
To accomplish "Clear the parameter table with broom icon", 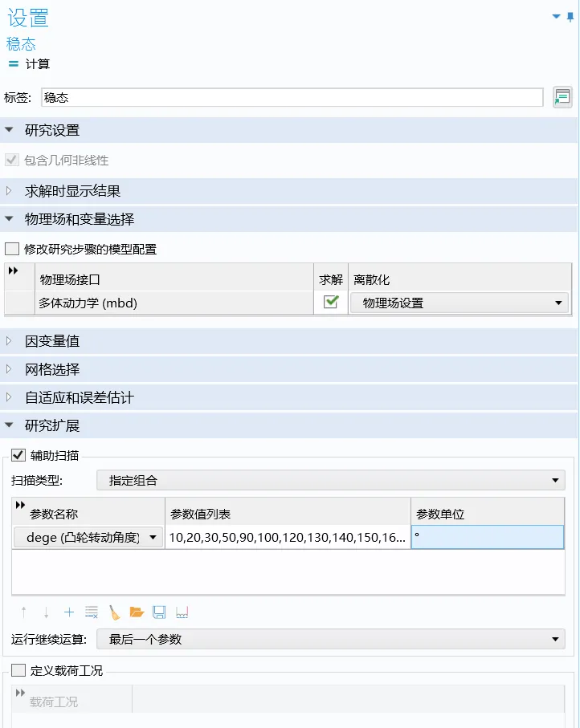I will tap(114, 612).
